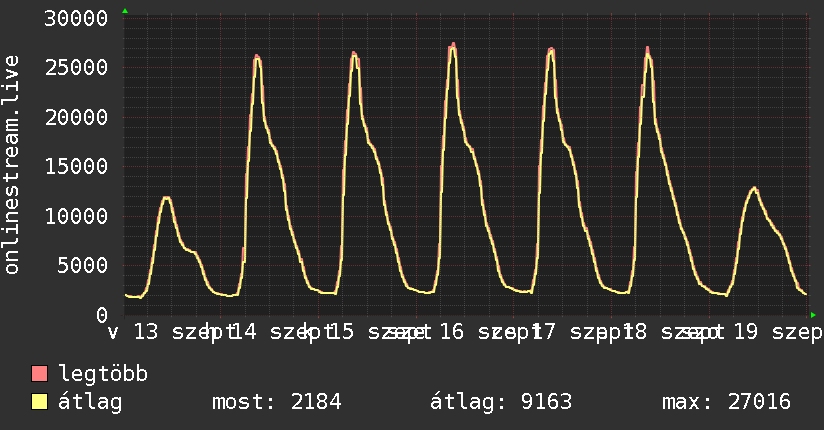Click the 30000 y-axis label
The image size is (824, 430).
[76, 18]
